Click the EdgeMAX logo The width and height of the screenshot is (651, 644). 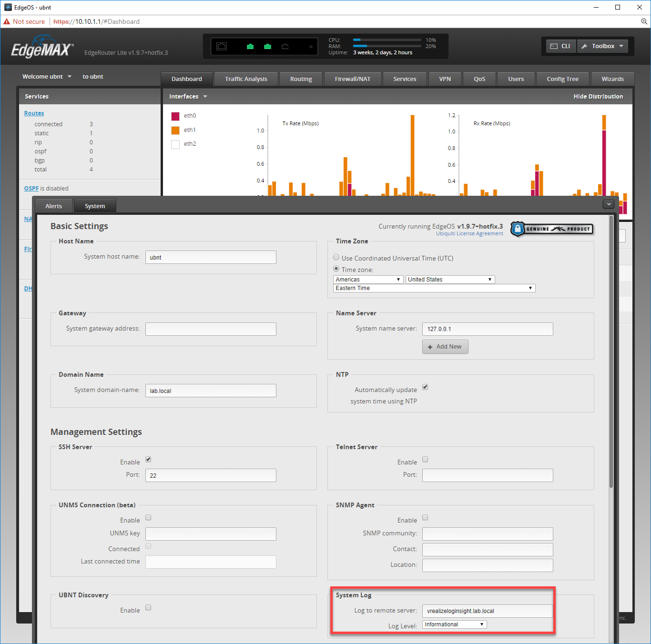pos(42,47)
